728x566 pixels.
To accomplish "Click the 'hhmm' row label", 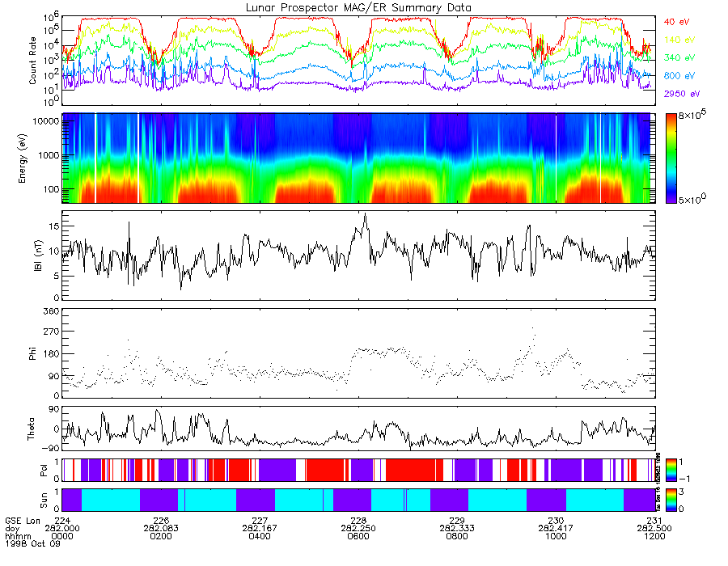I will click(18, 536).
